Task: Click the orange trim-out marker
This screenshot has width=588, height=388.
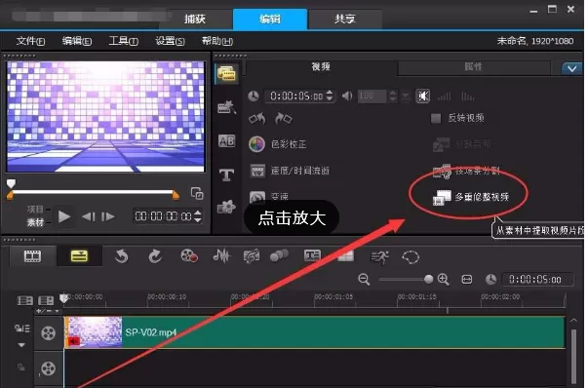Action: pos(176,195)
